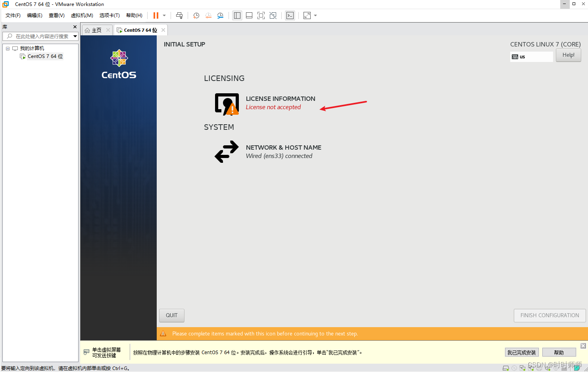
Task: Open the 帮助(H) menu
Action: click(x=134, y=15)
